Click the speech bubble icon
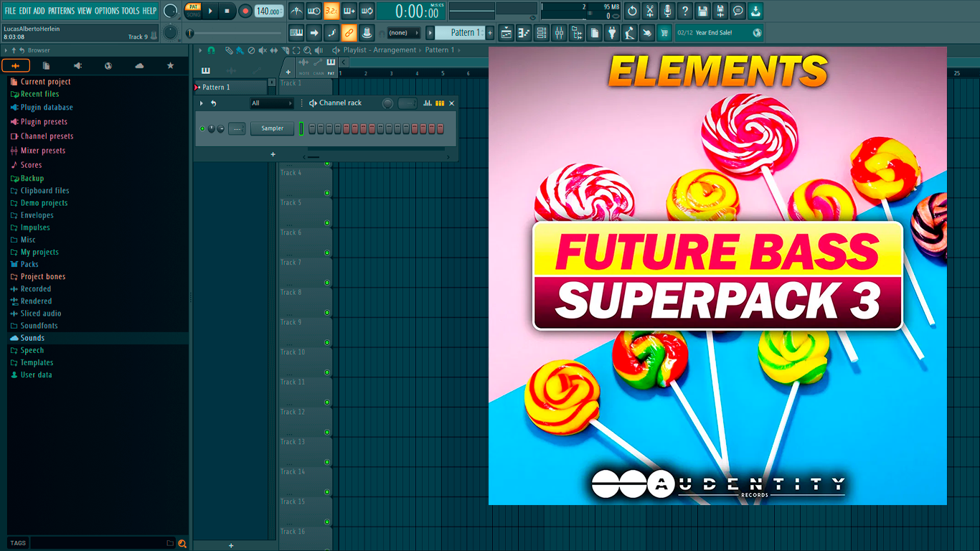 738,11
